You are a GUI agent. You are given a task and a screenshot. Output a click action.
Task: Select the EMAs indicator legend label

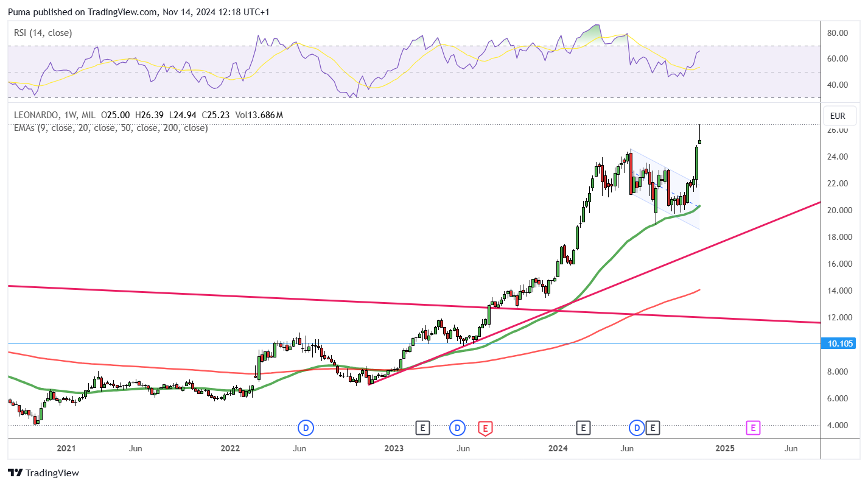[x=111, y=128]
